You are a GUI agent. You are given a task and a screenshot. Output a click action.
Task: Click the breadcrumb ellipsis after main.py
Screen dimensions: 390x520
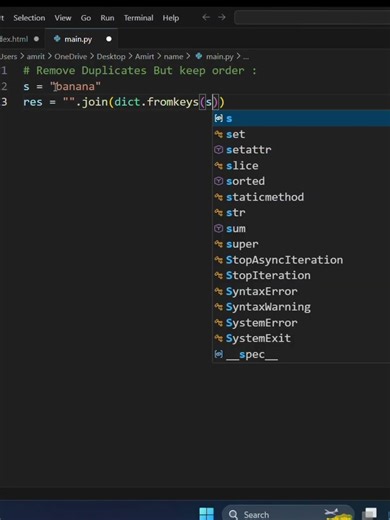tap(246, 57)
